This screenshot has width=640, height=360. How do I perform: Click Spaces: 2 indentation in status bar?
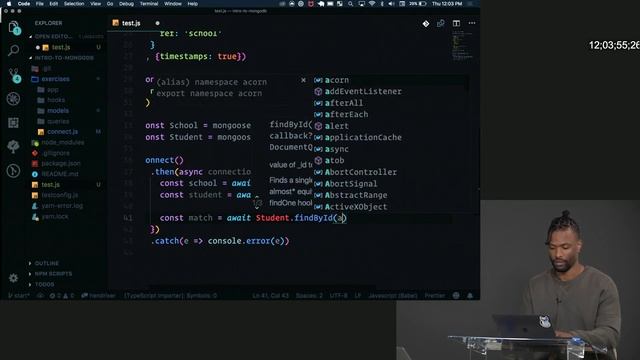(309, 296)
